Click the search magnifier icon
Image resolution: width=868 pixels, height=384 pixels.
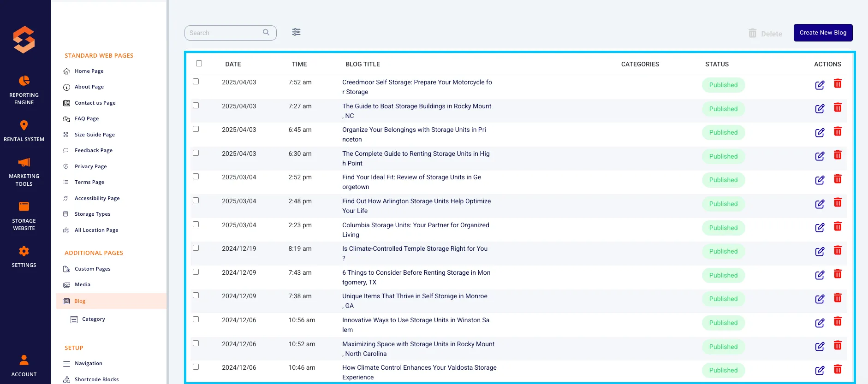pos(266,32)
